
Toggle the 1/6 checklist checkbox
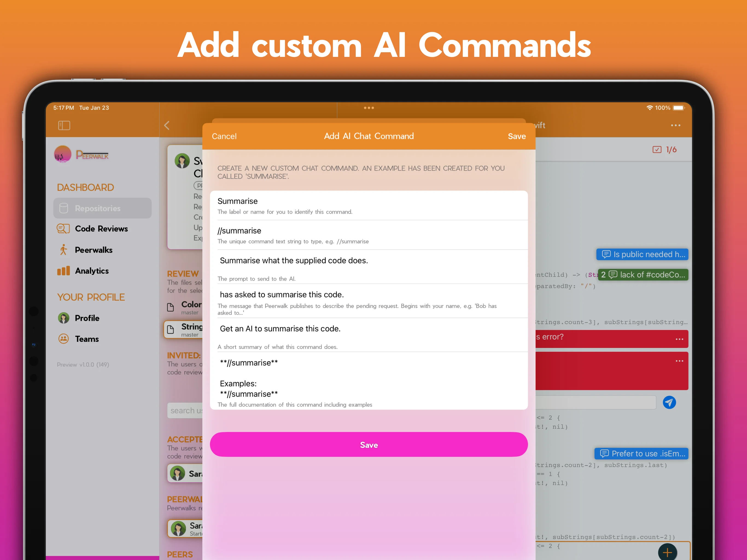(x=657, y=150)
